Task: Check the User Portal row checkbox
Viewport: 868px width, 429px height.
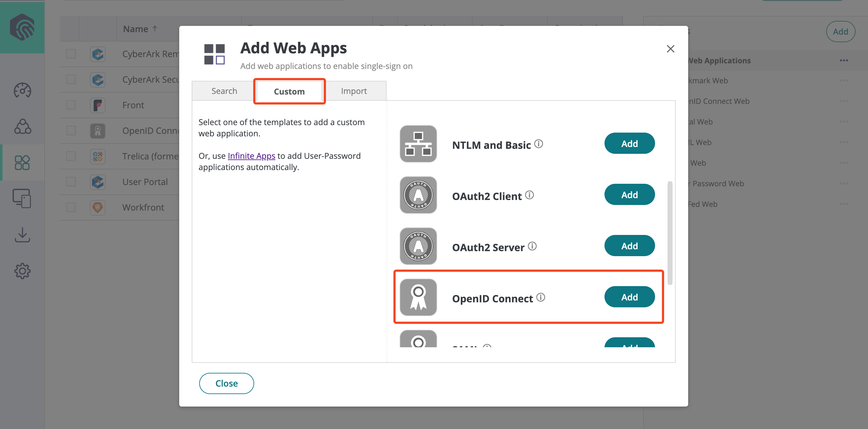Action: [x=71, y=182]
